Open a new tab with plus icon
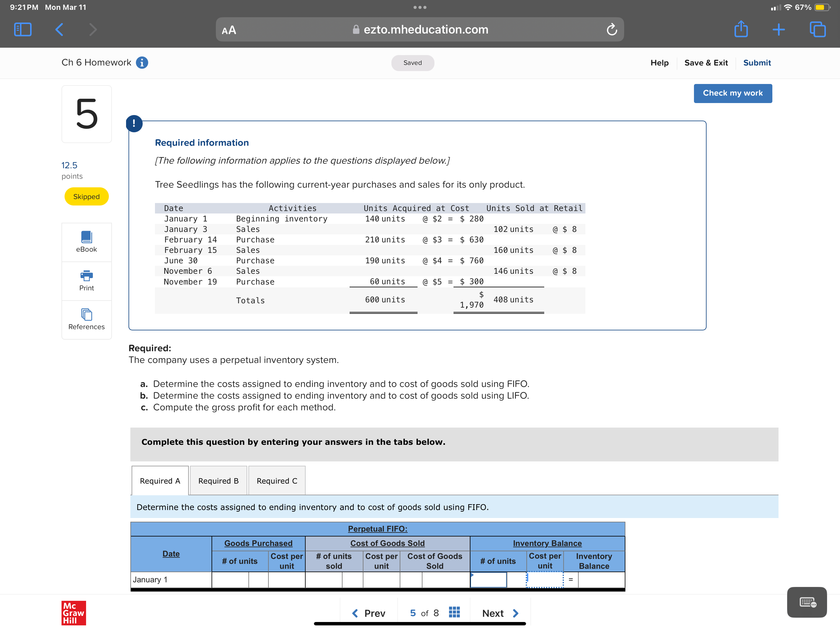This screenshot has height=630, width=840. coord(779,29)
